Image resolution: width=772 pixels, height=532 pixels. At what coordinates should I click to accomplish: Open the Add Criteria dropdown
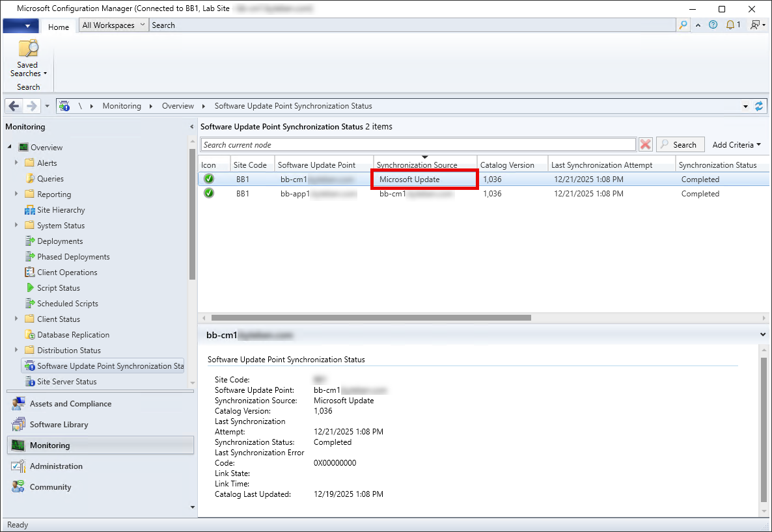point(736,145)
